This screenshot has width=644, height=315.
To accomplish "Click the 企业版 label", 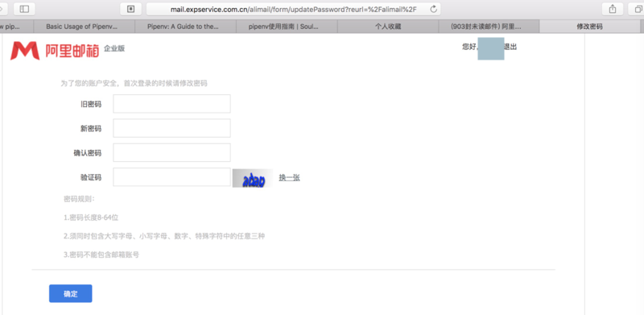I will click(x=114, y=48).
